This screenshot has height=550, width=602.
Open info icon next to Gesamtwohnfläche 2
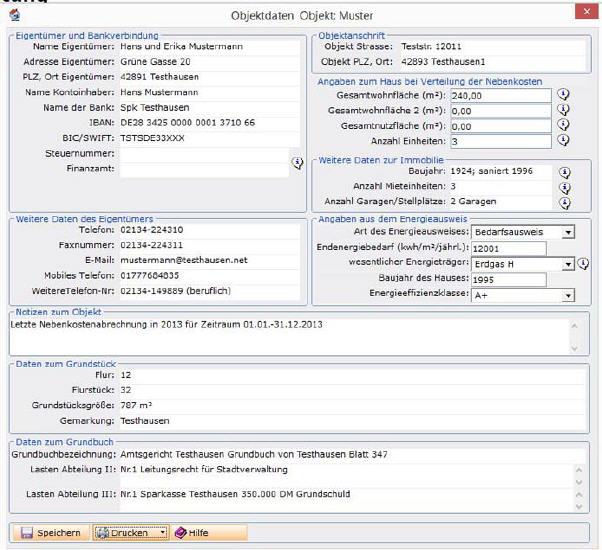(563, 110)
